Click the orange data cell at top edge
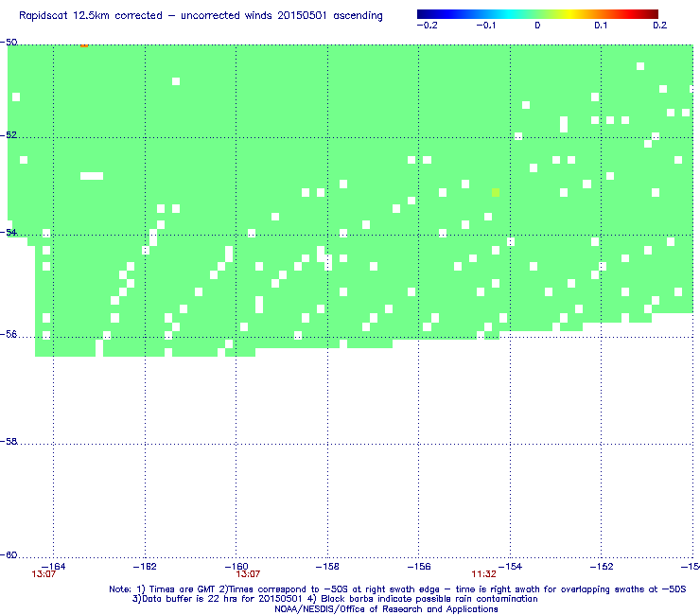Image resolution: width=700 pixels, height=615 pixels. pos(84,45)
